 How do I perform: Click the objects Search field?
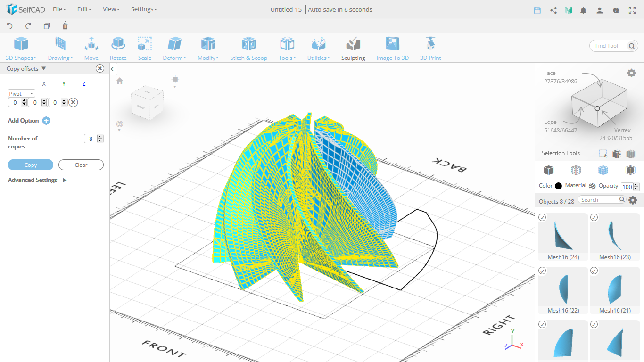coord(602,200)
